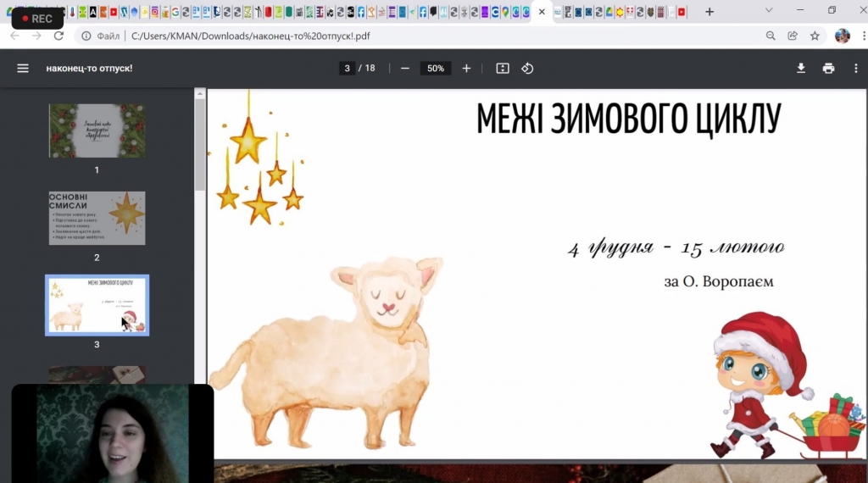Toggle the PDF sidebar menu

pos(23,69)
